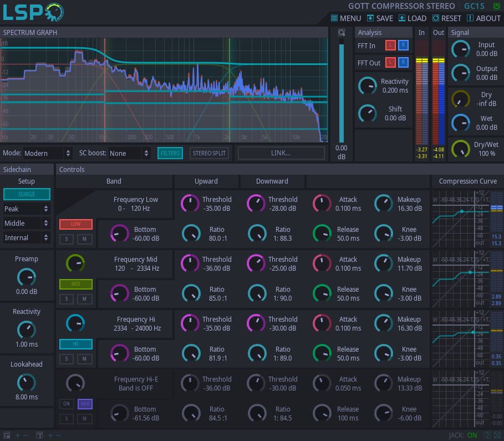Solo the MID band with S
The image size is (504, 441).
[67, 299]
